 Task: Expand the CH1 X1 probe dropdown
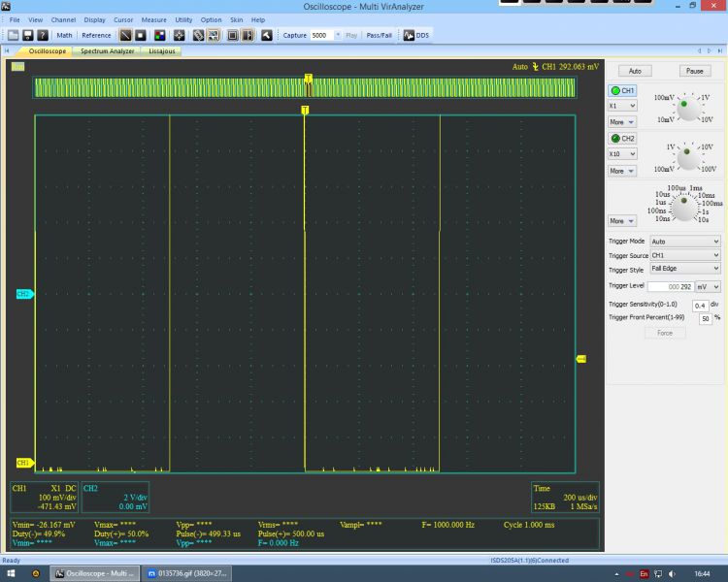pyautogui.click(x=621, y=105)
